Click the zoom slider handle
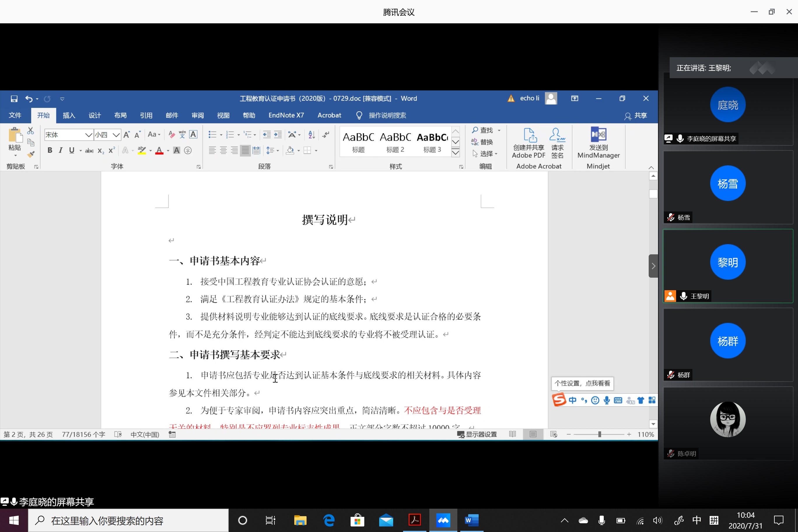798x532 pixels. pos(599,434)
